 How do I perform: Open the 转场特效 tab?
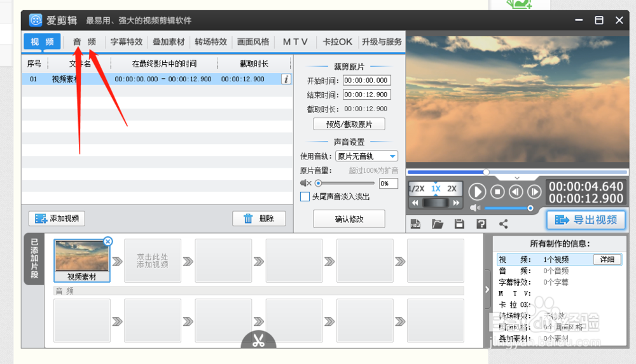211,42
